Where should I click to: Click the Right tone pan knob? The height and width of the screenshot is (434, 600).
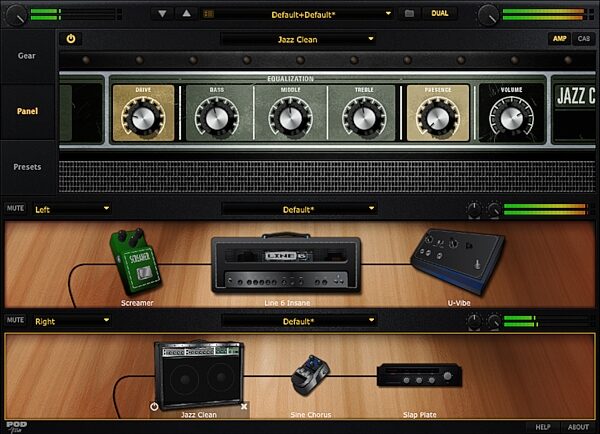pyautogui.click(x=474, y=321)
